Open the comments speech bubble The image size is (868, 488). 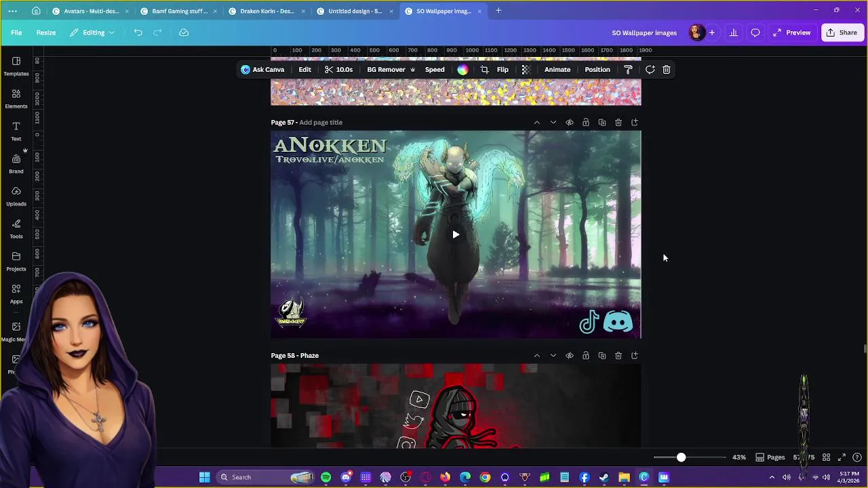(755, 33)
